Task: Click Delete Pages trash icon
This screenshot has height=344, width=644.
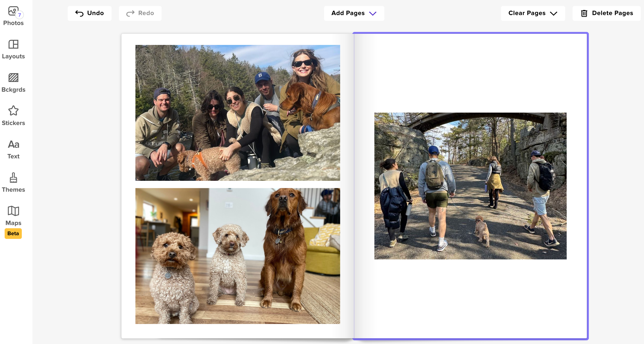Action: 584,13
